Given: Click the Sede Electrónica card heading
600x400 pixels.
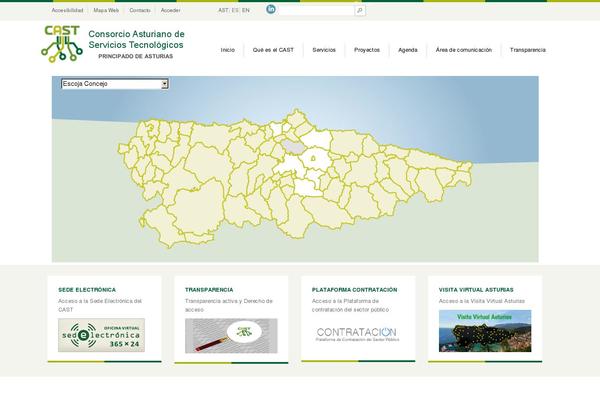Looking at the screenshot, I should 87,290.
